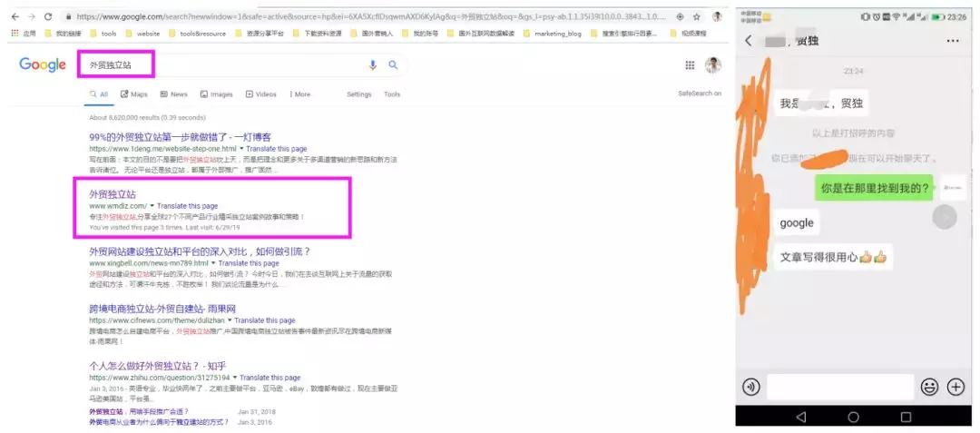
Task: Tap Android recent apps square button
Action: 906,417
